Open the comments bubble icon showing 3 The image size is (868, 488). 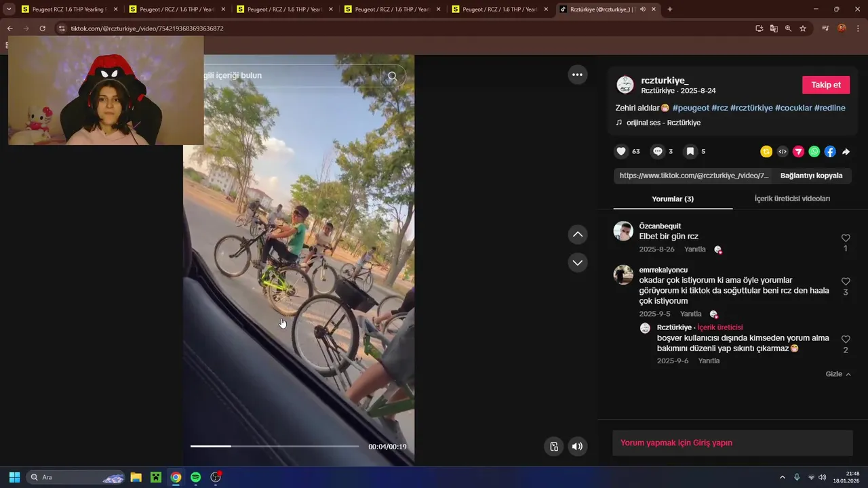(657, 152)
